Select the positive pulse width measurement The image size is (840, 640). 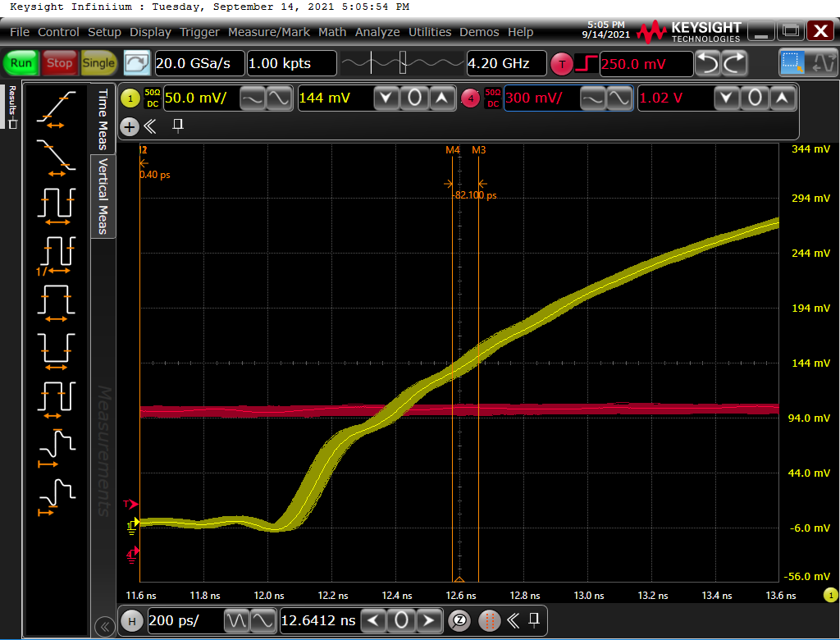click(56, 299)
